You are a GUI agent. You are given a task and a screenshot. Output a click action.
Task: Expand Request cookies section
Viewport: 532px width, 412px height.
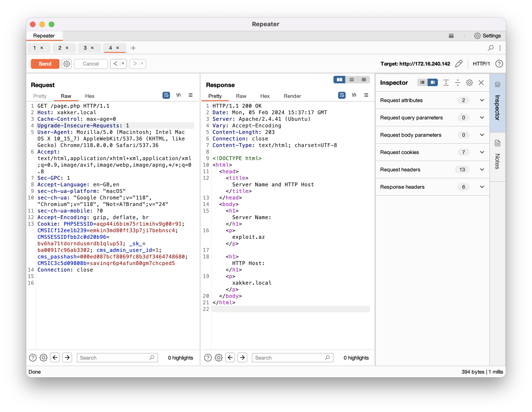coord(432,152)
